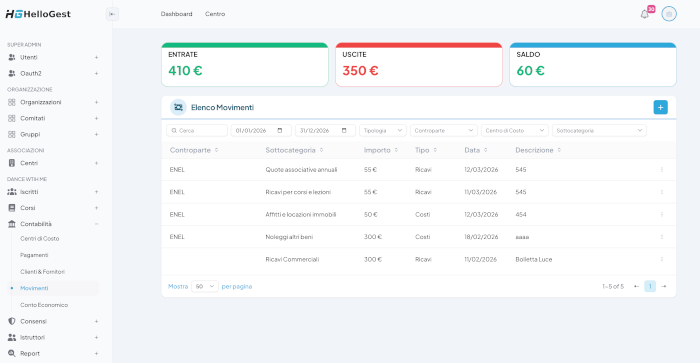Screen dimensions: 700x363
Task: Collapse the sidebar with the arrow button
Action: click(x=112, y=14)
